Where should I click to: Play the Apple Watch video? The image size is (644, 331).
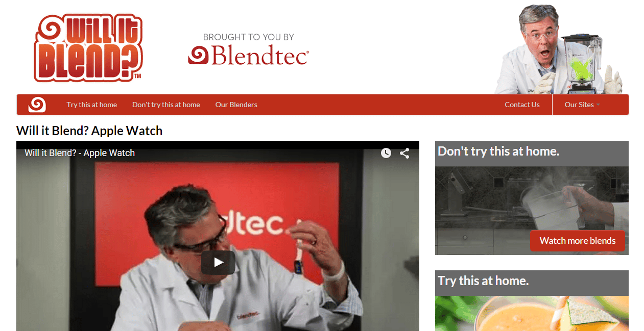[218, 263]
